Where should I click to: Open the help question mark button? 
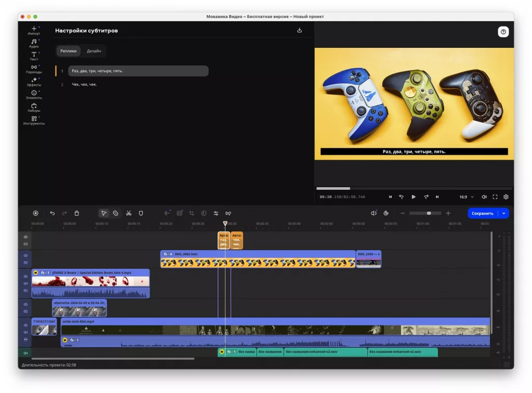[503, 32]
